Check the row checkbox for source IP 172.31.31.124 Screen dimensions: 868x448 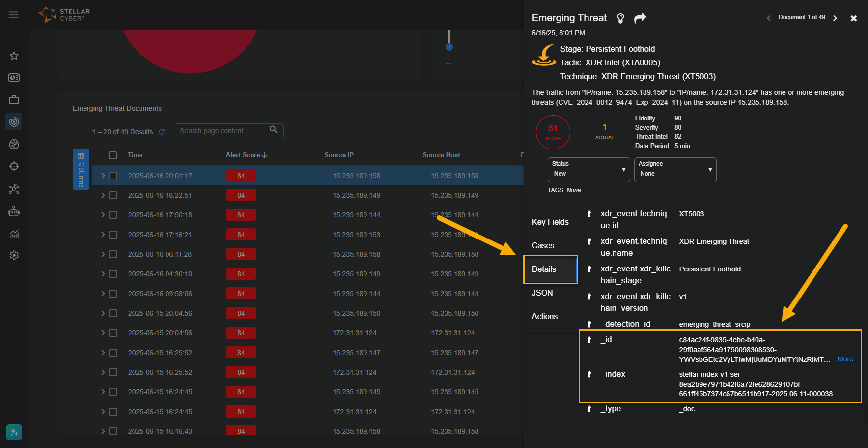click(113, 332)
